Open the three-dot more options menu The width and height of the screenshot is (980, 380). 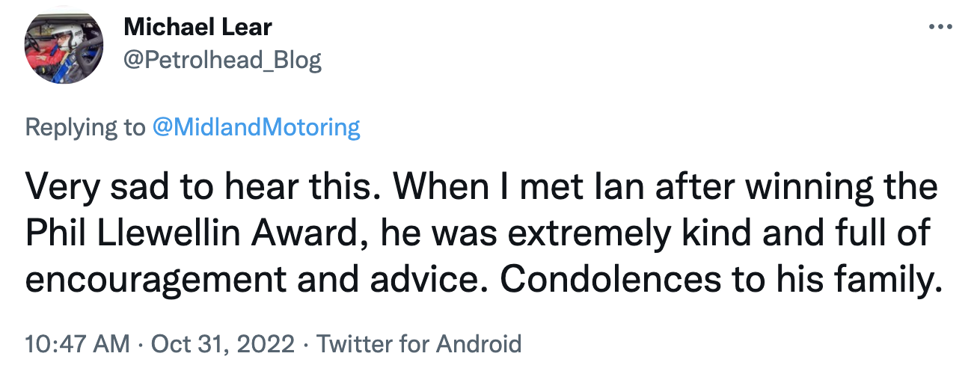(939, 28)
